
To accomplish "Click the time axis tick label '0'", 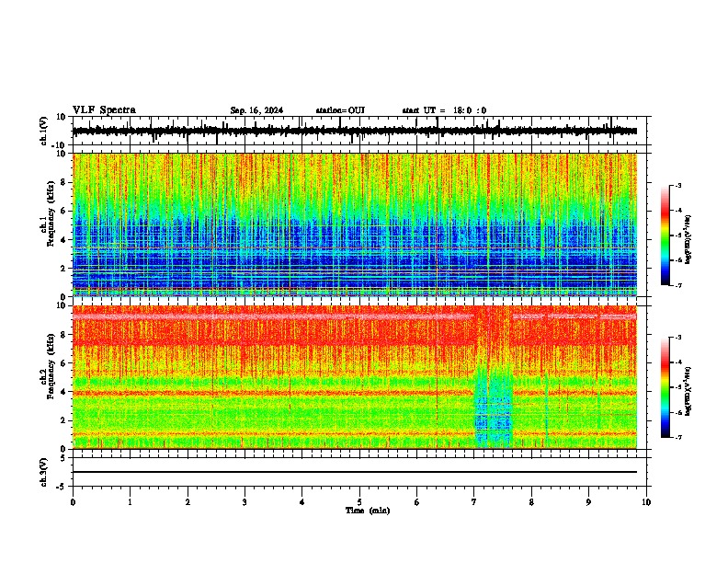I will tap(73, 502).
